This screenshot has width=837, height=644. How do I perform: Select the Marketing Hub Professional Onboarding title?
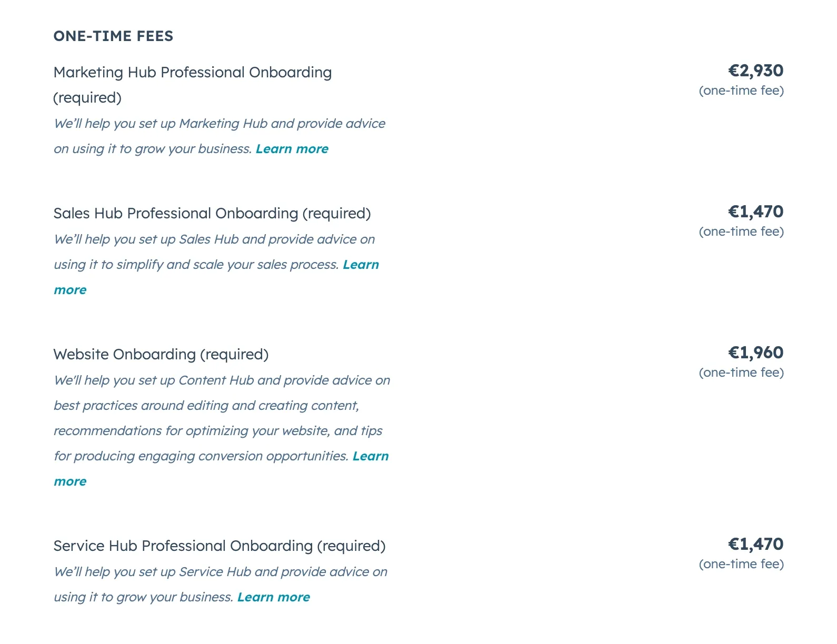tap(192, 73)
